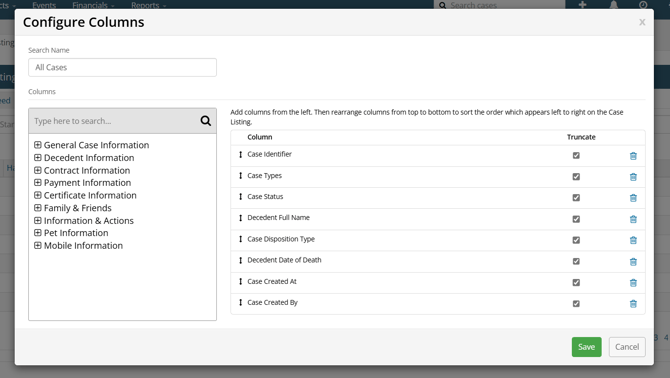The width and height of the screenshot is (670, 378).
Task: Select the sort handle for Decedent Date of Death
Action: coord(241,260)
